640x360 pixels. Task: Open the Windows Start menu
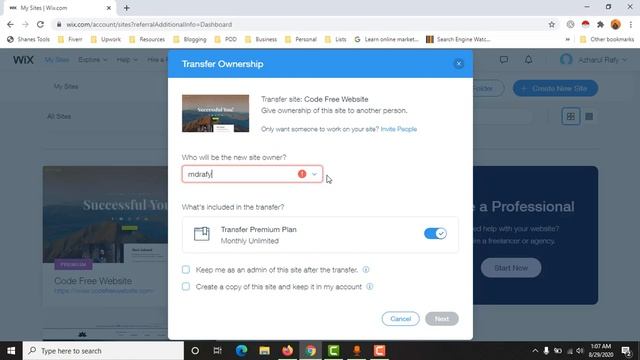point(11,351)
